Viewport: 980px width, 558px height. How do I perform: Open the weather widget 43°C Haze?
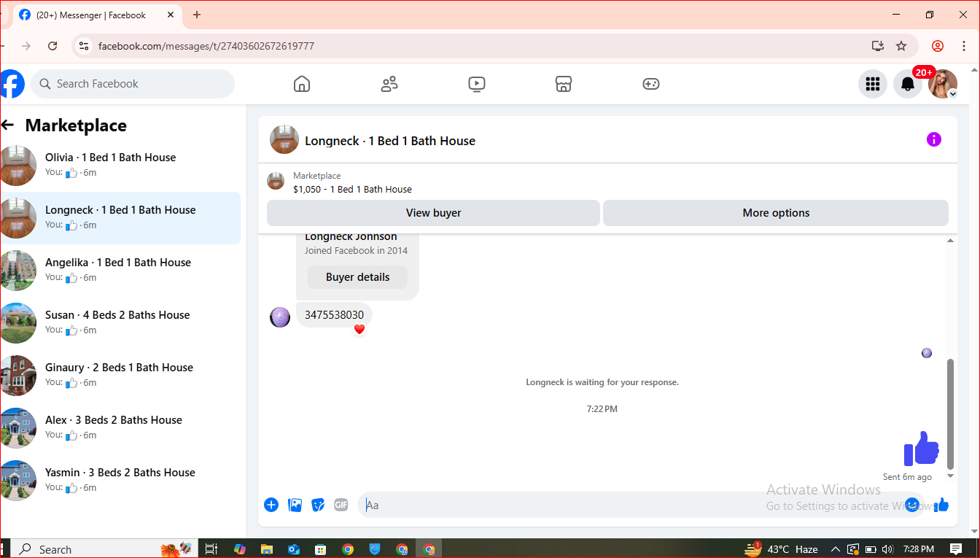(781, 549)
